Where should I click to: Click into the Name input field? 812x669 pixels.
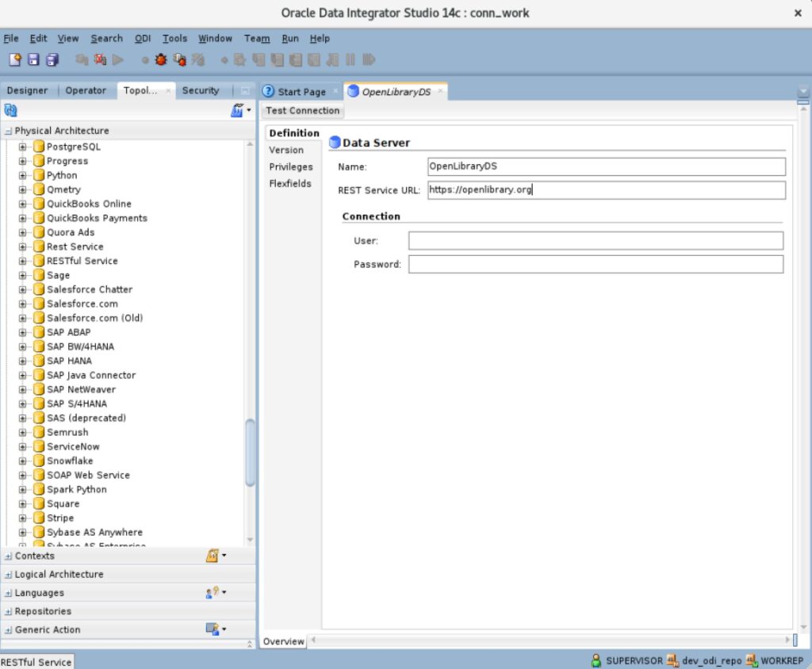(607, 166)
